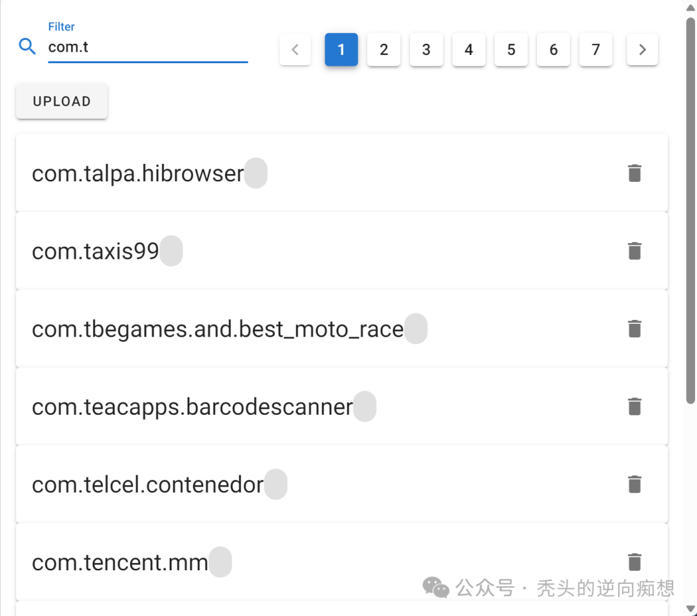Delete the com.taxis99 entry
The height and width of the screenshot is (616, 697).
point(634,251)
